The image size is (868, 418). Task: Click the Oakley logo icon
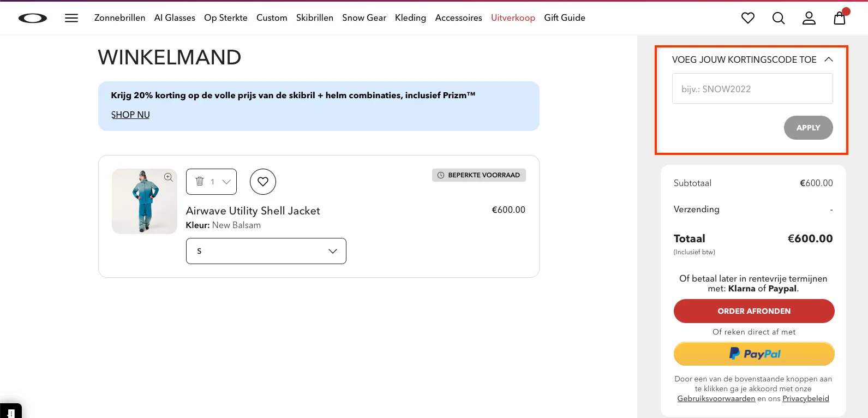click(33, 18)
